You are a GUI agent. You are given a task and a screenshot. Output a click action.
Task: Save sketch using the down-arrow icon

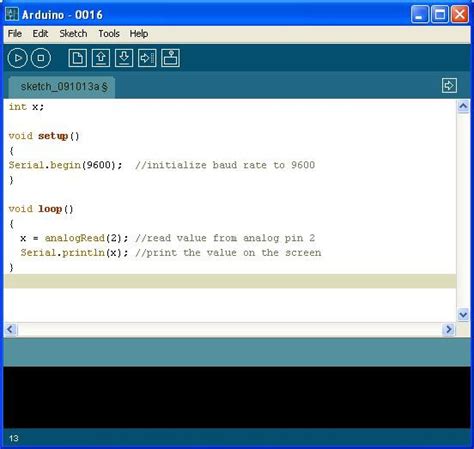click(124, 58)
